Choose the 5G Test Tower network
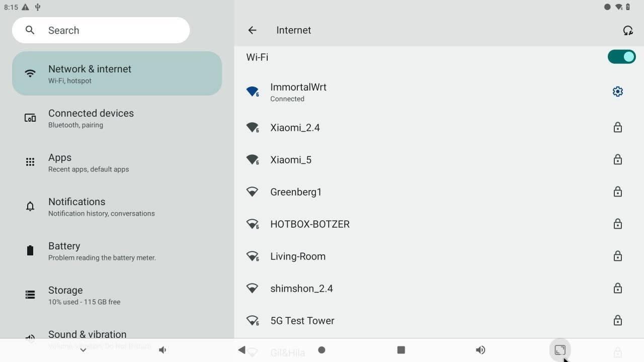644x362 pixels. coord(439,321)
